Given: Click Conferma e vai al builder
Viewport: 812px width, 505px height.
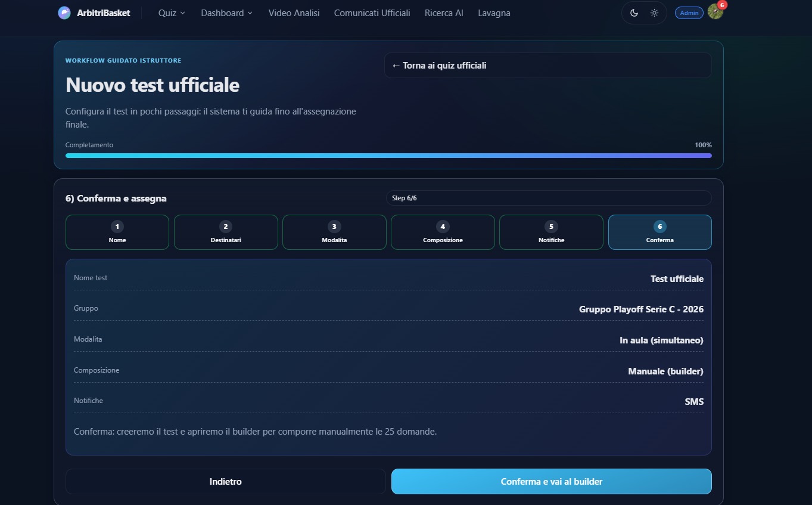Looking at the screenshot, I should point(552,482).
